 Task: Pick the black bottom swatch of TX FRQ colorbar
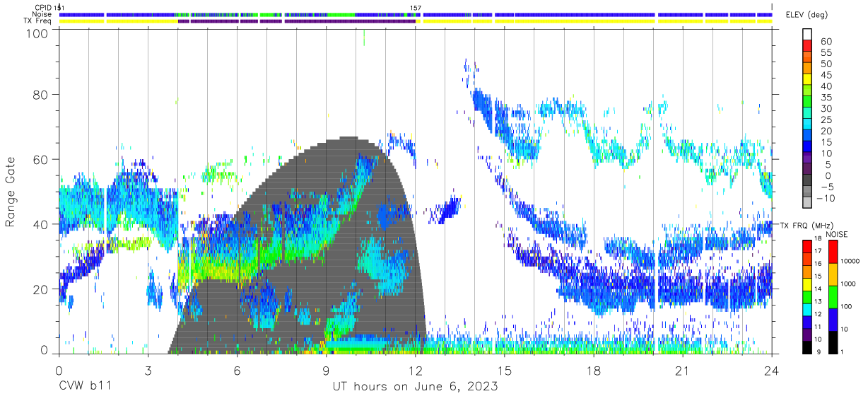tap(807, 347)
